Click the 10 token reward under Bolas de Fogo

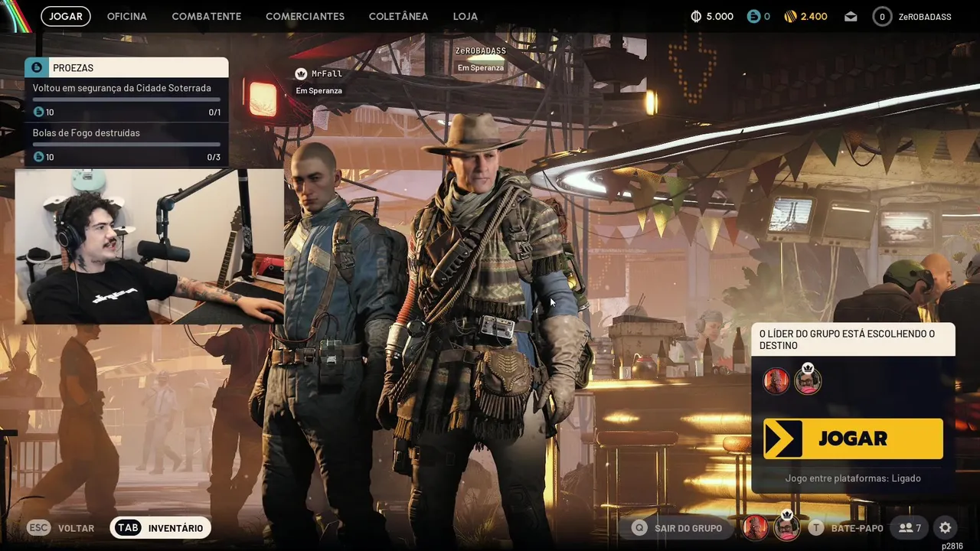click(44, 158)
